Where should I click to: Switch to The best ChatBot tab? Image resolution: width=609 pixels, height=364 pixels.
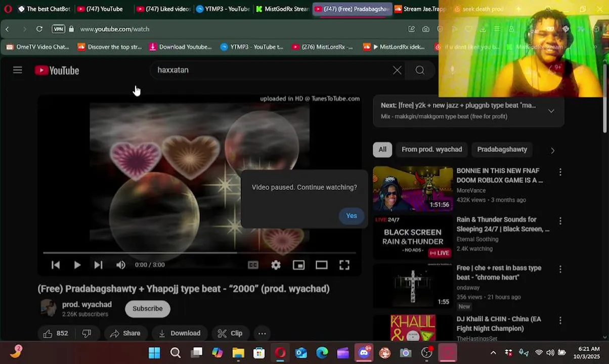[43, 9]
